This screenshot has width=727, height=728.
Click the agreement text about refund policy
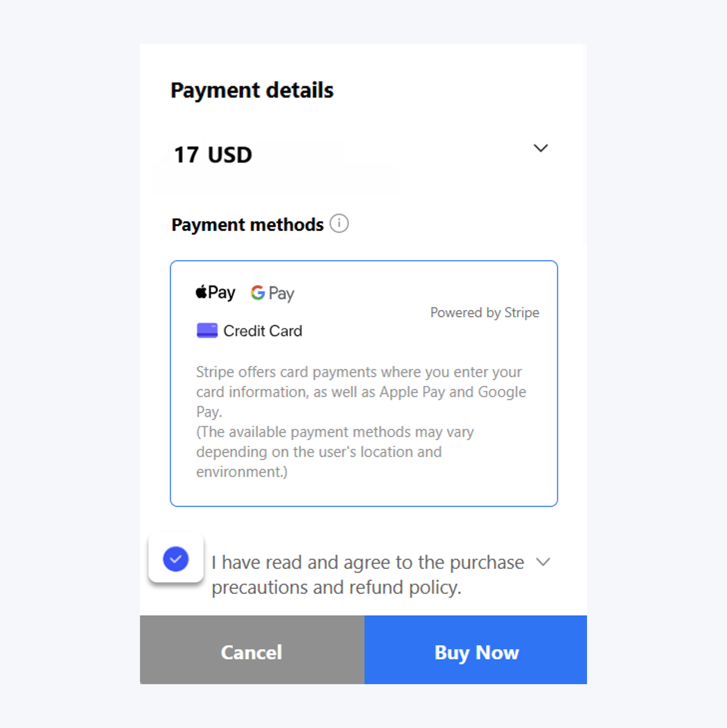(367, 575)
